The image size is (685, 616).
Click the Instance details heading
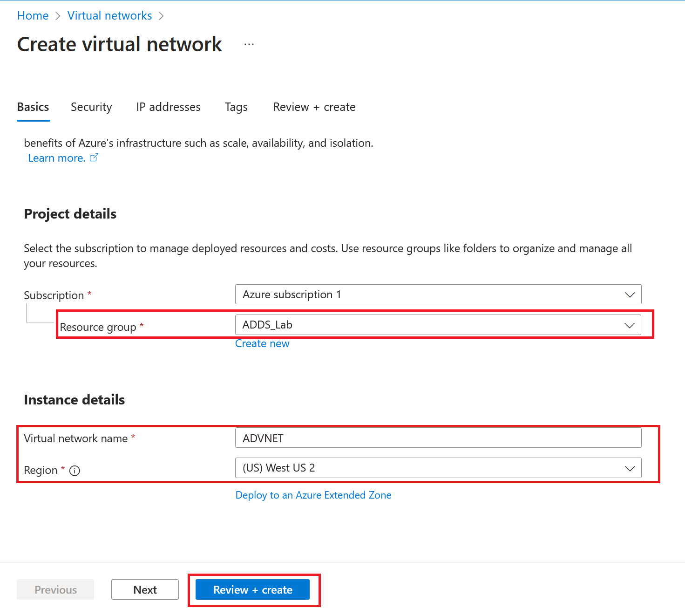[75, 400]
